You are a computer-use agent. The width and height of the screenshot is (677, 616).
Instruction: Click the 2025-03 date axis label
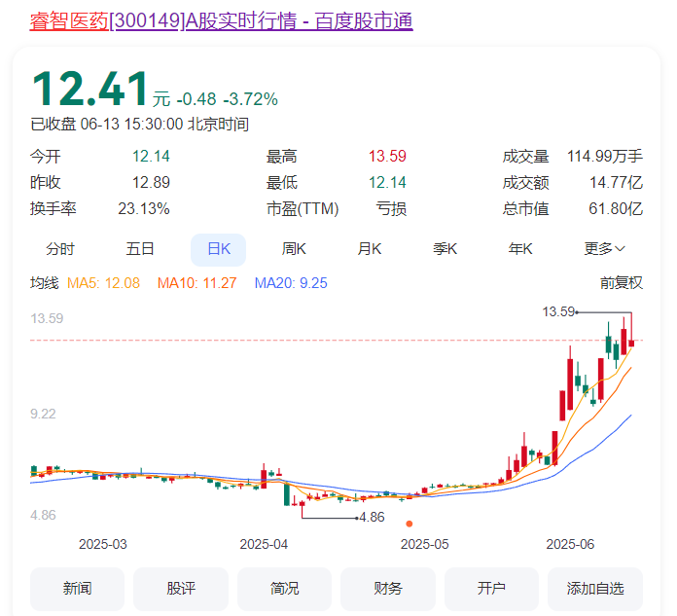pos(103,544)
